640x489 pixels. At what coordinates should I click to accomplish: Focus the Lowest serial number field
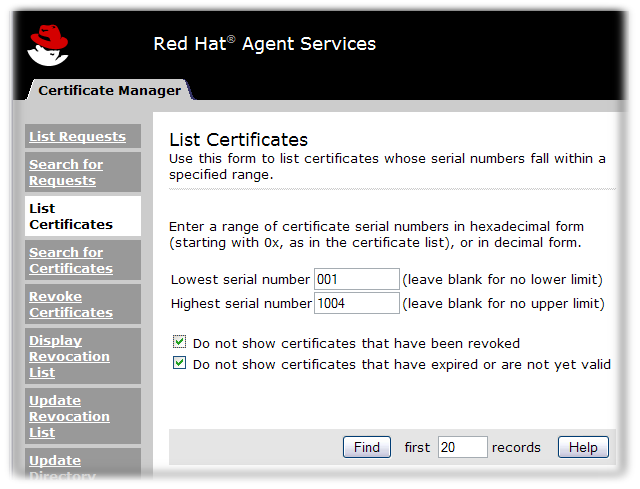[x=357, y=279]
